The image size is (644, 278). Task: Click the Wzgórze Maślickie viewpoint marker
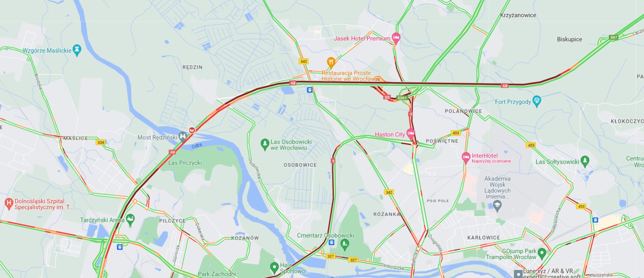(77, 50)
